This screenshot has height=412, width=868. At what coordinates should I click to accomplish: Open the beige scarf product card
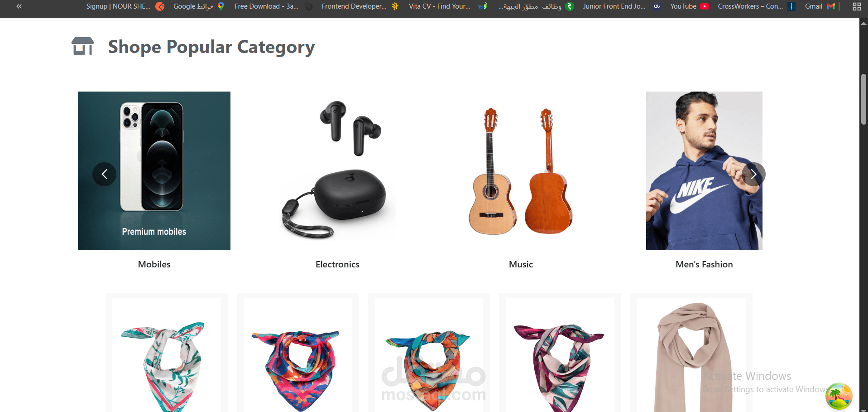[x=691, y=354]
